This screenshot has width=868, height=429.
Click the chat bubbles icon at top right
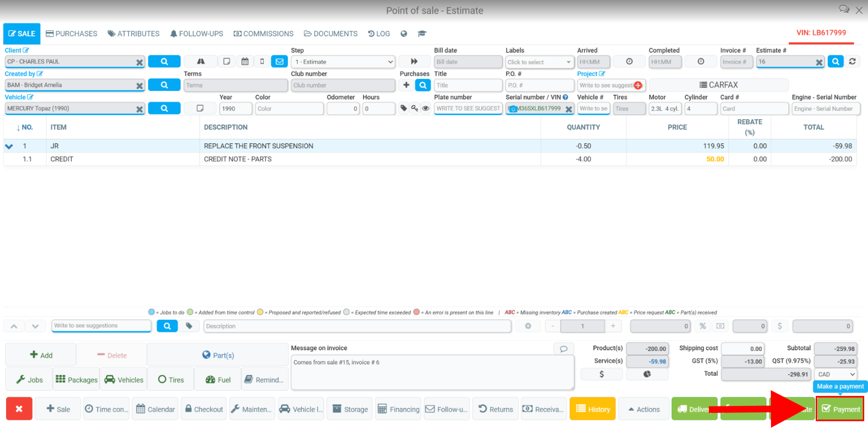(844, 9)
